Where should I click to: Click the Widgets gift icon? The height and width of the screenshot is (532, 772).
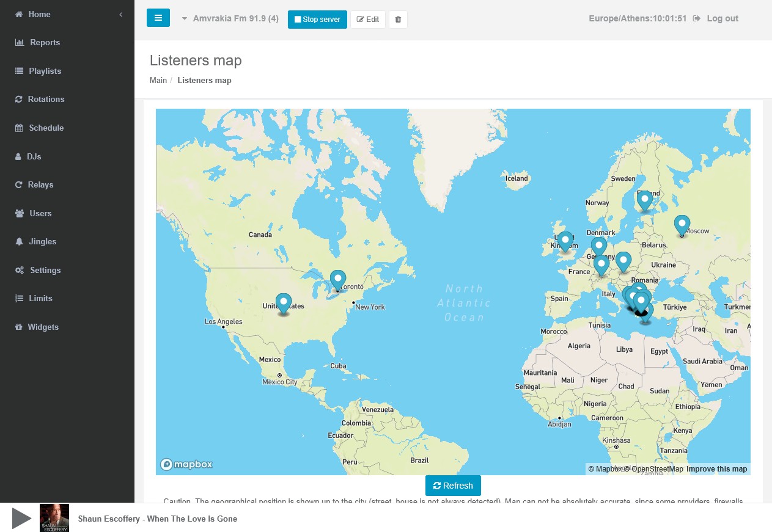tap(19, 327)
